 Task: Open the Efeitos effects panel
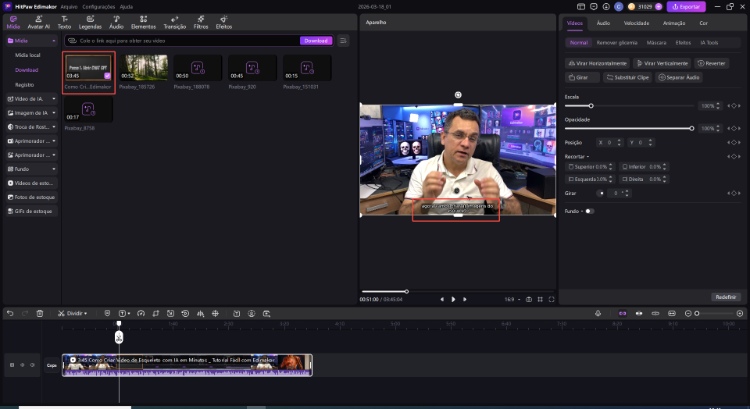(224, 22)
